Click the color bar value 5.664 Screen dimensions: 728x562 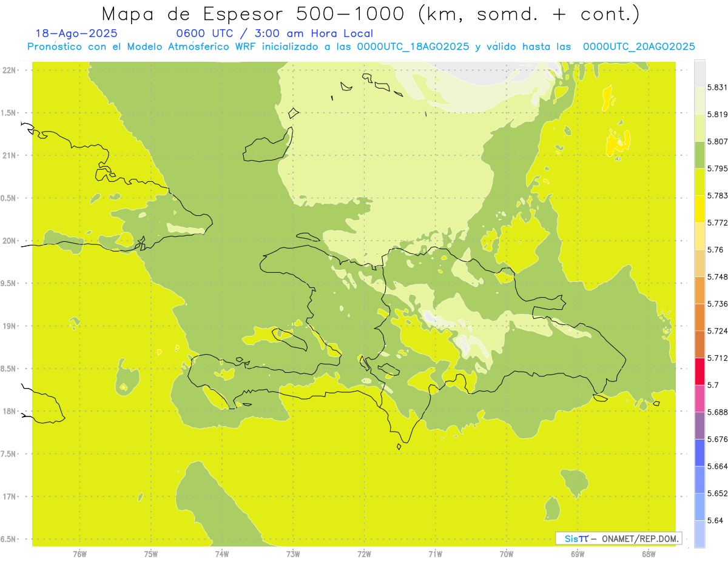click(717, 466)
